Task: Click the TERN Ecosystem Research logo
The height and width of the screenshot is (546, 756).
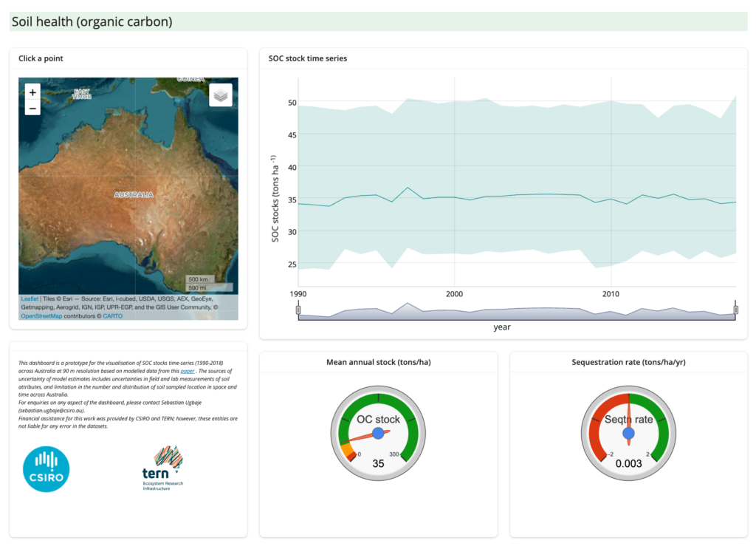Action: pos(162,468)
